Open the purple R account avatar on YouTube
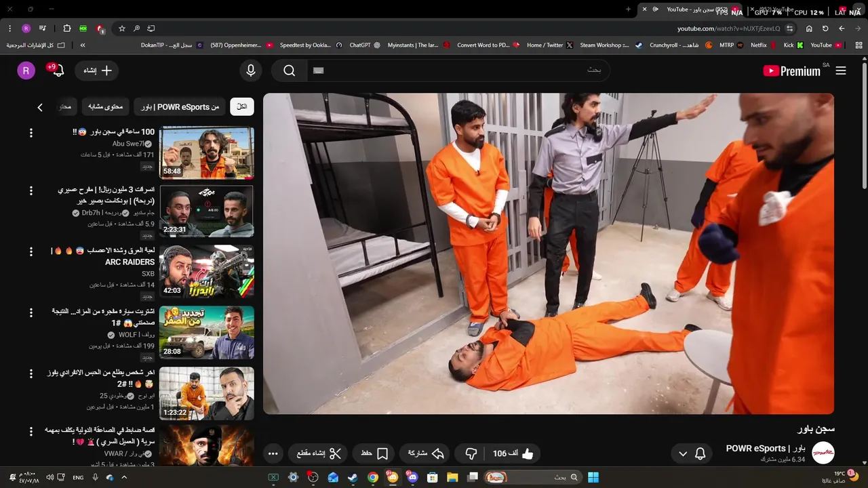Image resolution: width=868 pixels, height=488 pixels. 26,70
